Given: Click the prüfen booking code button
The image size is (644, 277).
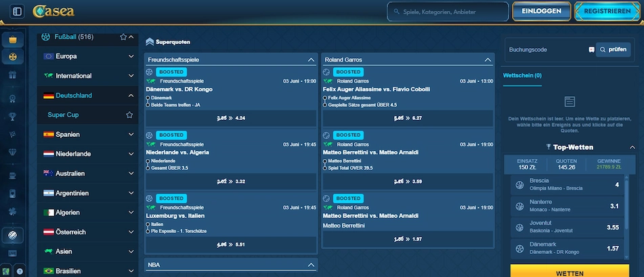Looking at the screenshot, I should [614, 49].
